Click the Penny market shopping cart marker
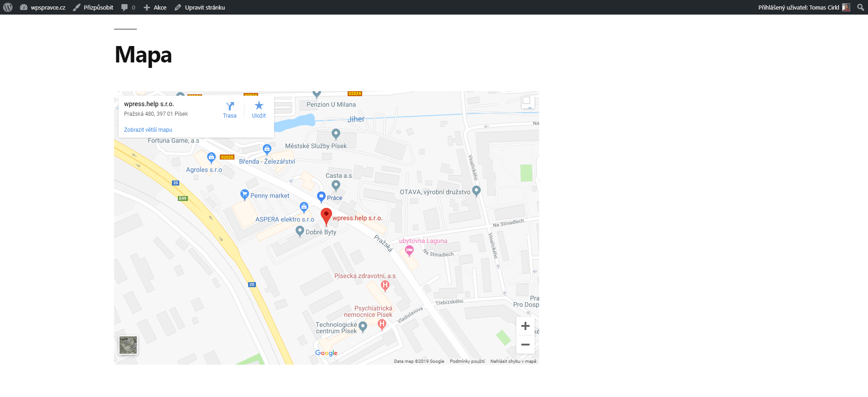The image size is (868, 397). tap(245, 195)
